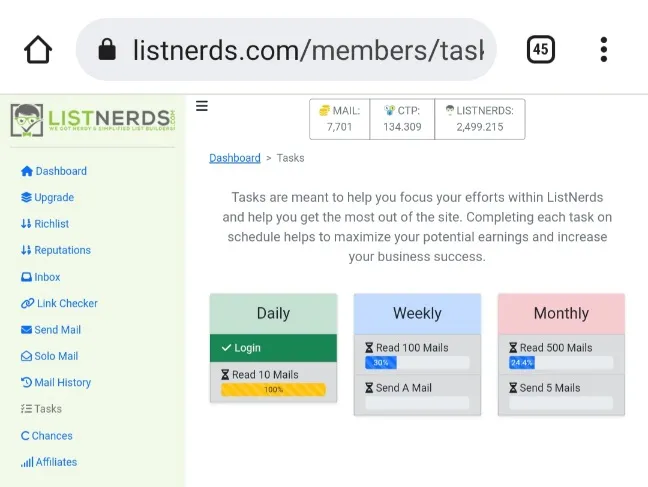Select Solo Mail in the sidebar
648x487 pixels.
coord(56,356)
